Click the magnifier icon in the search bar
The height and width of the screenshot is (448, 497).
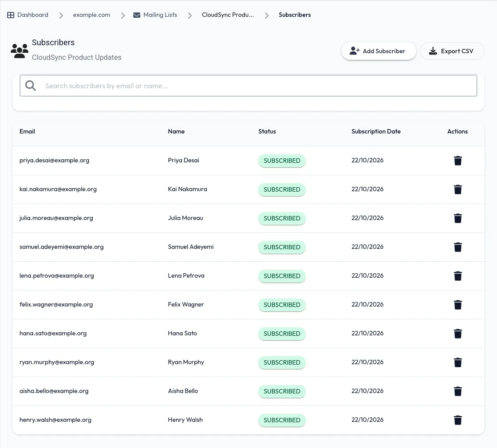31,86
